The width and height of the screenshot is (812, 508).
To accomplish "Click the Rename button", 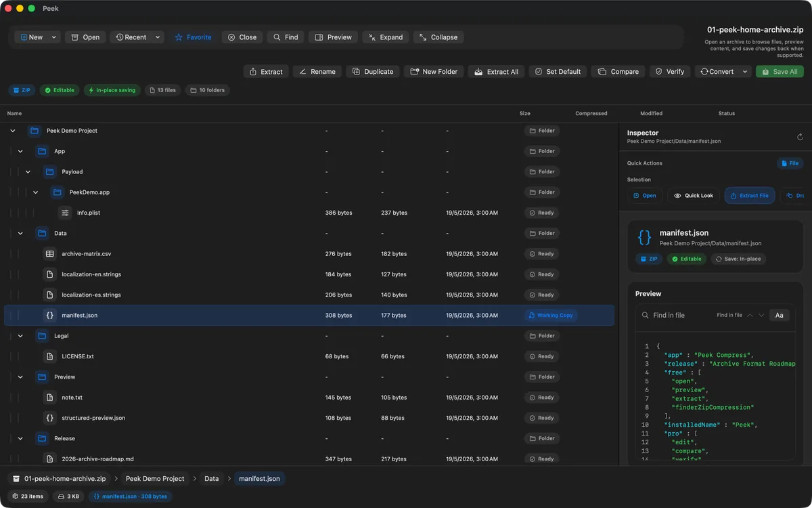I will point(317,71).
